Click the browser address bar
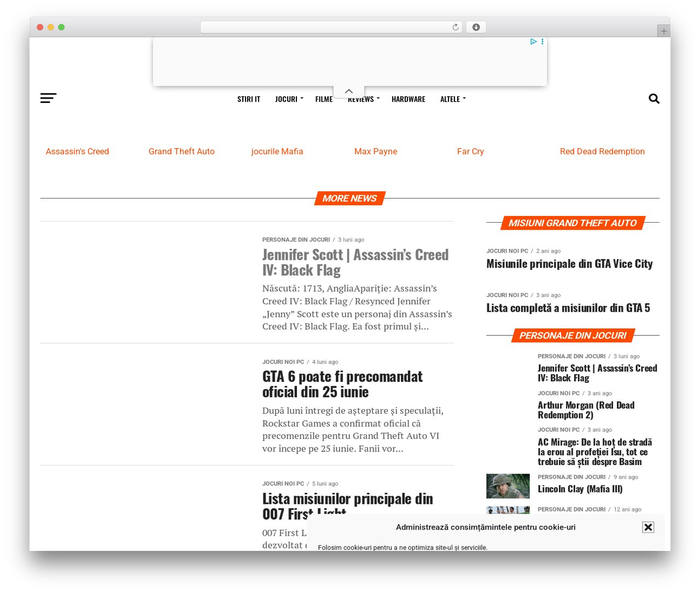 tap(331, 27)
